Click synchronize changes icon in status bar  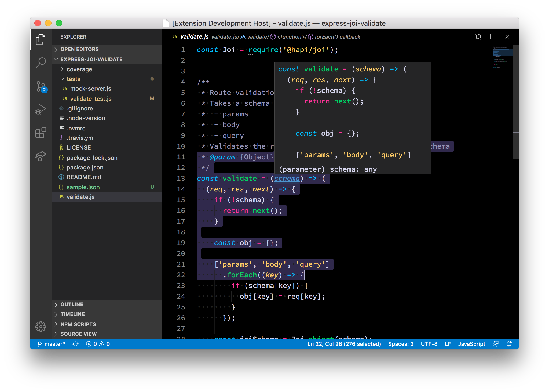pyautogui.click(x=75, y=344)
